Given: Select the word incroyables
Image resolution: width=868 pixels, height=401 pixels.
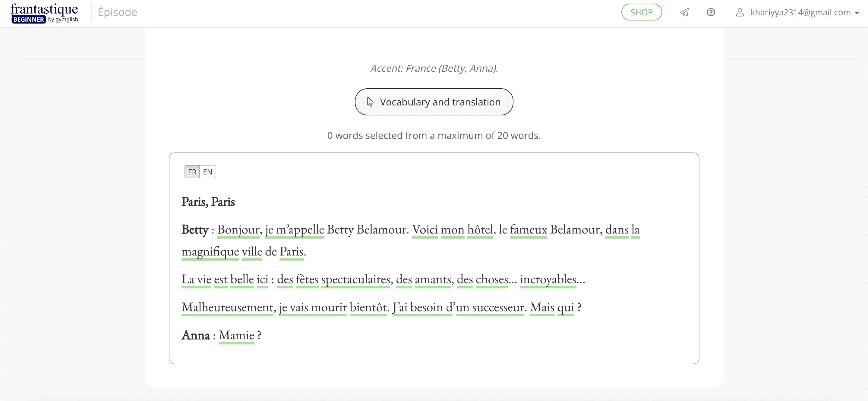Looking at the screenshot, I should pyautogui.click(x=548, y=280).
